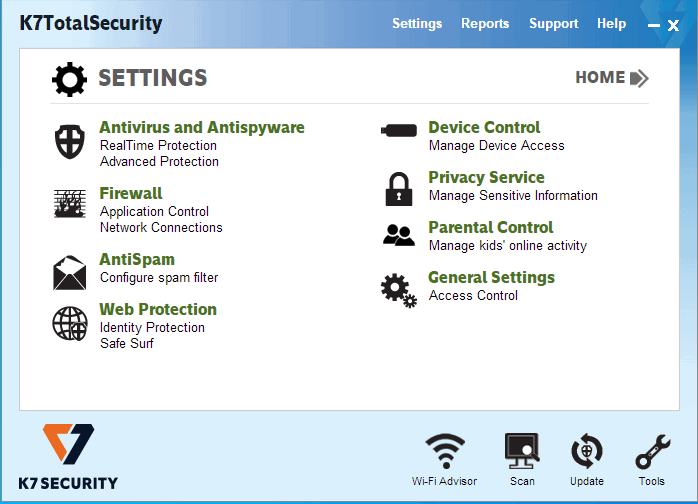Go back to HOME screen
698x504 pixels.
click(611, 78)
